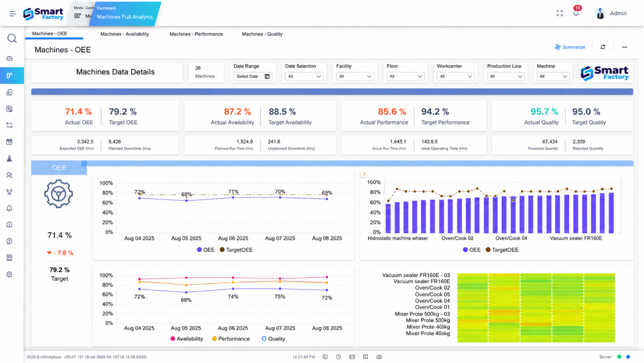Click the camera screenshot footer icon

coord(379,357)
